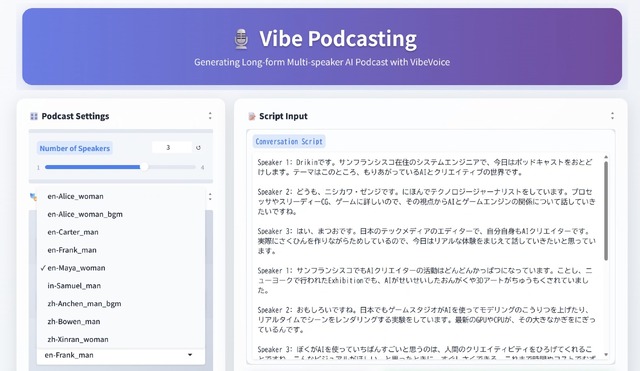Select en-Alice_woman voice option
This screenshot has width=640, height=371.
(x=121, y=196)
